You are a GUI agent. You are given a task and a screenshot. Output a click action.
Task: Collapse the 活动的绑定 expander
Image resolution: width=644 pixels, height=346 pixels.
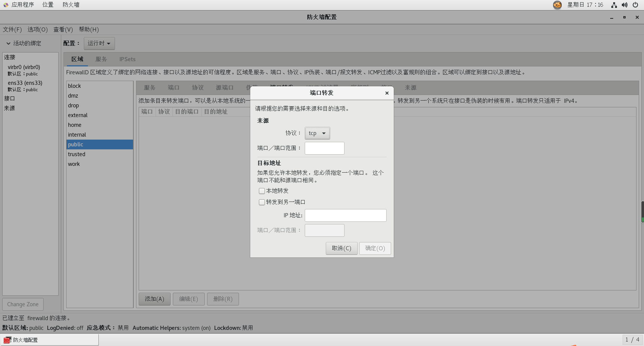coord(8,44)
